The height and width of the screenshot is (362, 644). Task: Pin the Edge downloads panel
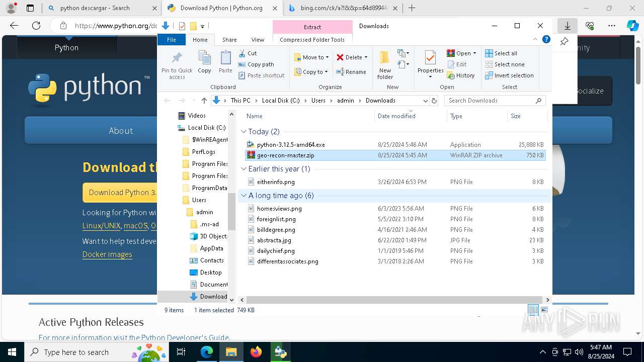coord(564,42)
